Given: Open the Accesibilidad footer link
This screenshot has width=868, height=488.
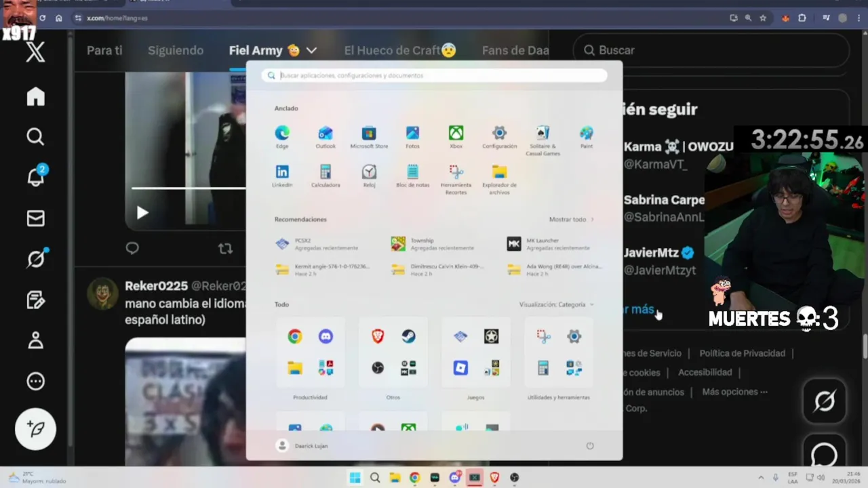Looking at the screenshot, I should 705,372.
